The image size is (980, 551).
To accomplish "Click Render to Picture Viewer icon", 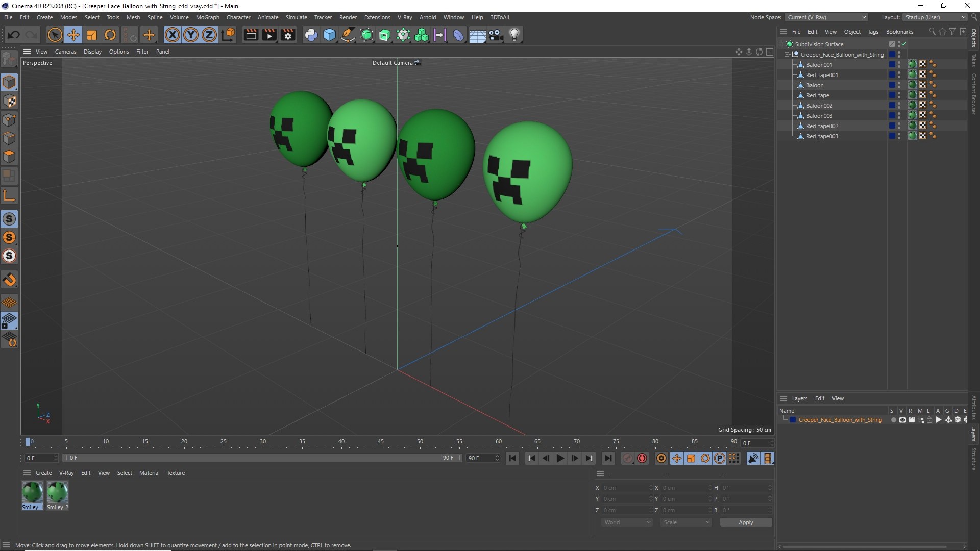I will coord(269,35).
